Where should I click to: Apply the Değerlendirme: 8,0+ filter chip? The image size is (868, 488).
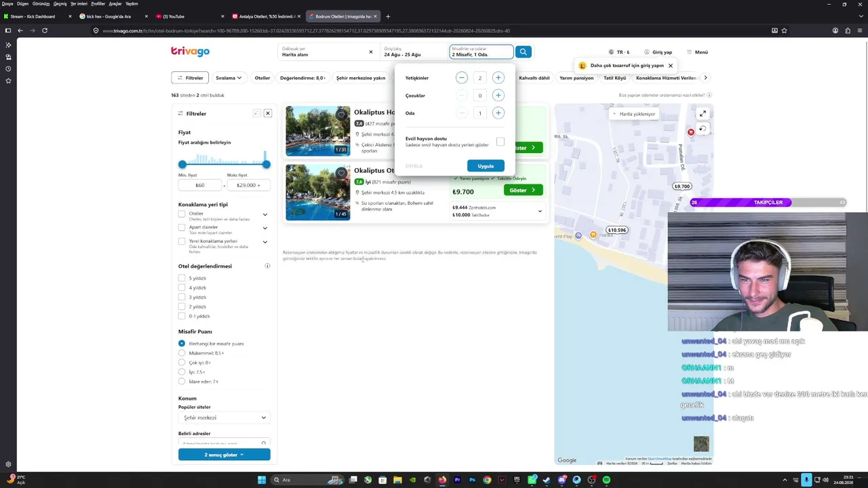point(302,78)
